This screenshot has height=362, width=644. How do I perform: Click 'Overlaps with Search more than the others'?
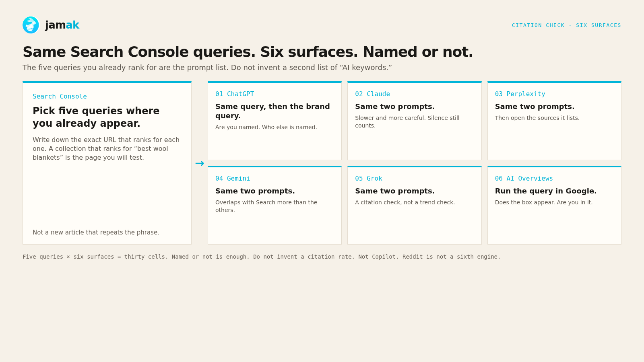pyautogui.click(x=266, y=206)
